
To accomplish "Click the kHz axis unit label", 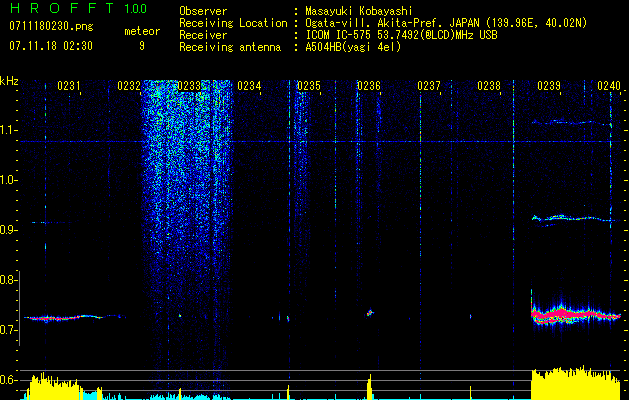I will [9, 81].
